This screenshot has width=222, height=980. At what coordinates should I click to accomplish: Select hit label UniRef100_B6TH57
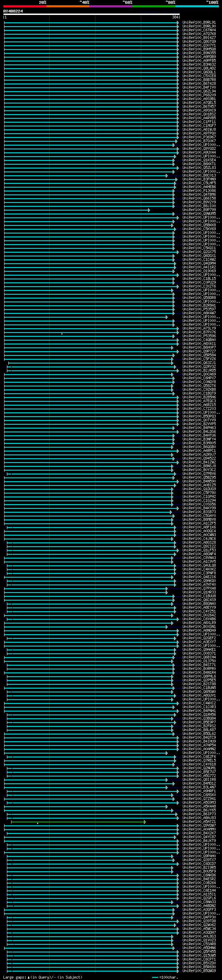click(x=199, y=106)
